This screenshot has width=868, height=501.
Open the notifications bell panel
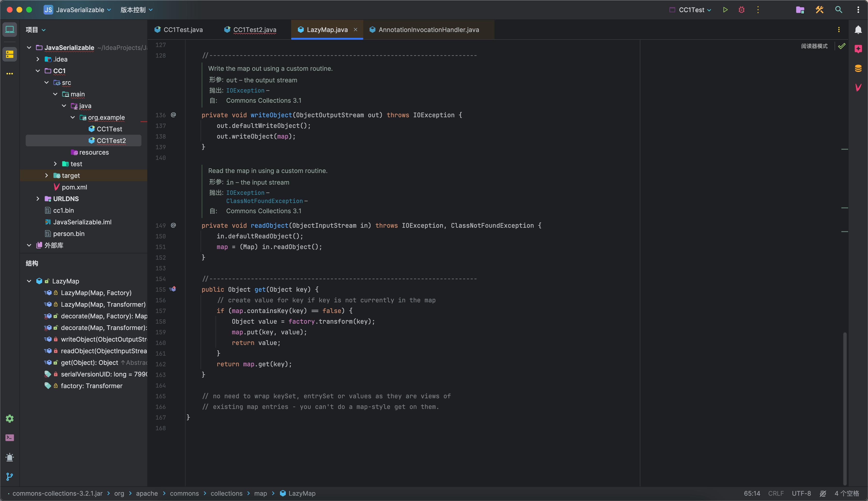click(x=858, y=30)
